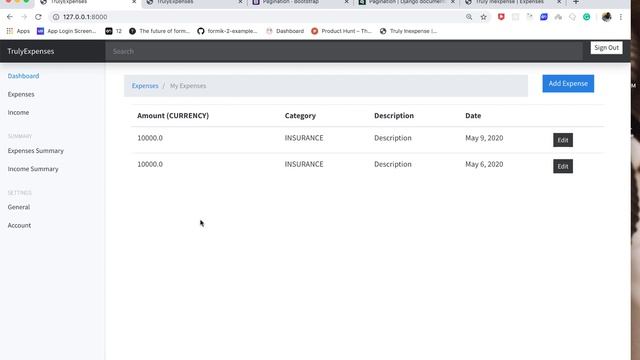640x360 pixels.
Task: Close the active TrulyExpenses tab
Action: [134, 2]
